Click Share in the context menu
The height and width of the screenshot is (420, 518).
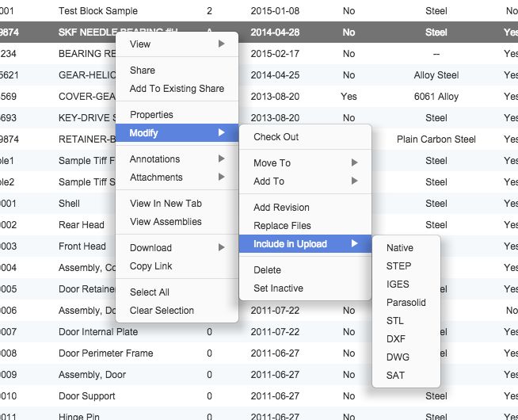pyautogui.click(x=143, y=71)
